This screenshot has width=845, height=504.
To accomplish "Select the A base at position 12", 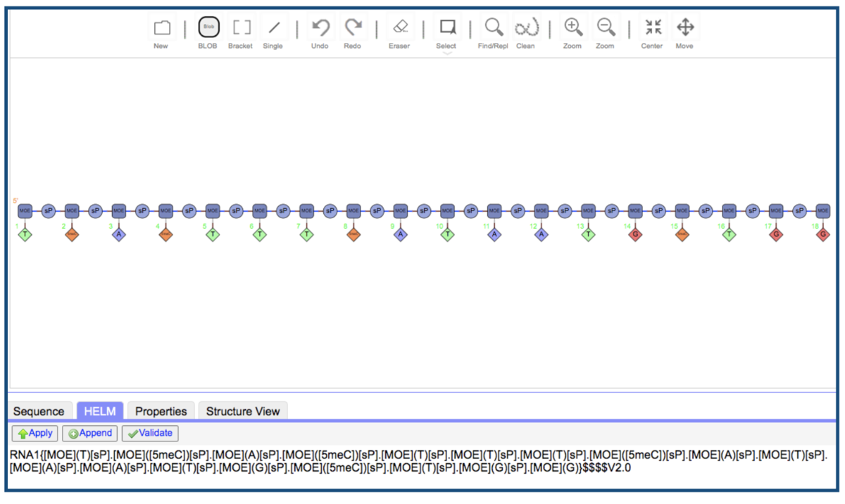I will (541, 235).
